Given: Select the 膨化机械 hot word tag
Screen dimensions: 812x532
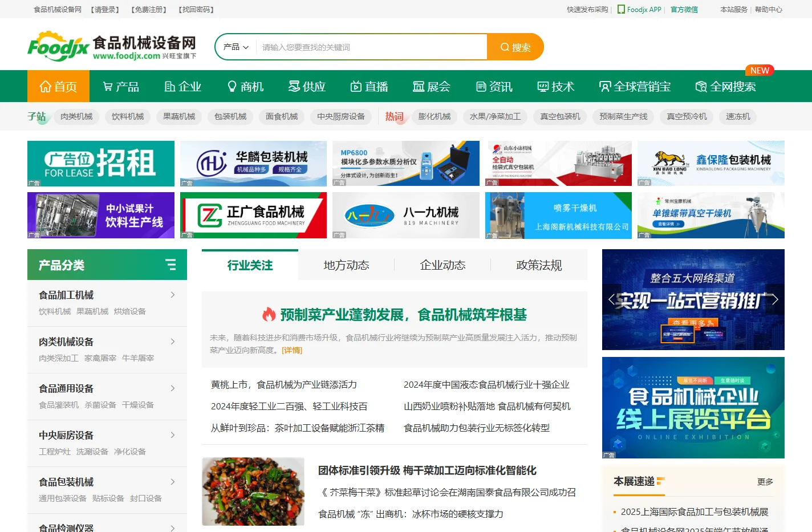Looking at the screenshot, I should pos(435,116).
